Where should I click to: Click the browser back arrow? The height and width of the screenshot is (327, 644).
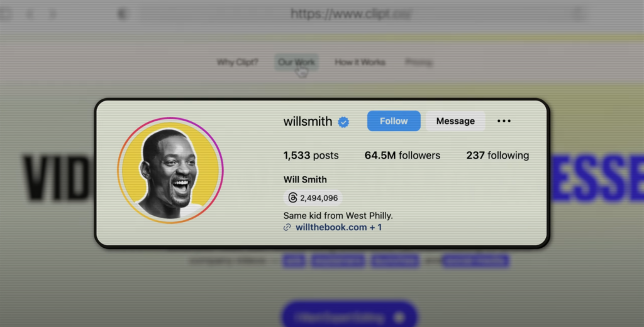[x=30, y=14]
